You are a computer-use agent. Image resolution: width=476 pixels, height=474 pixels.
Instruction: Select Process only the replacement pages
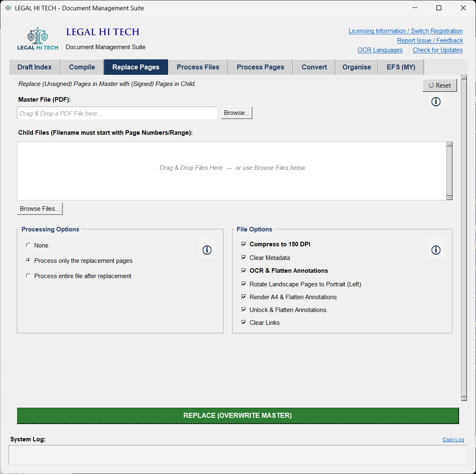28,260
